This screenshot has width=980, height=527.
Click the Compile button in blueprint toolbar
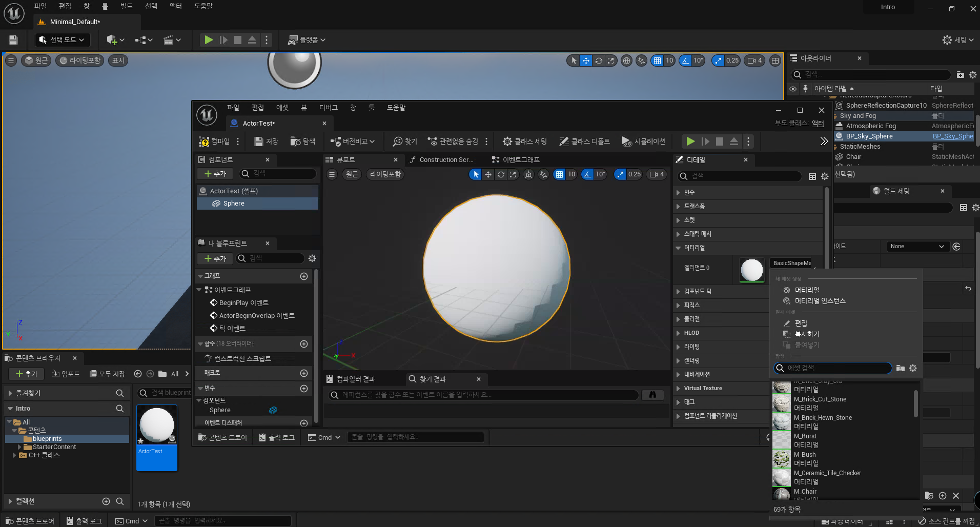pos(214,141)
